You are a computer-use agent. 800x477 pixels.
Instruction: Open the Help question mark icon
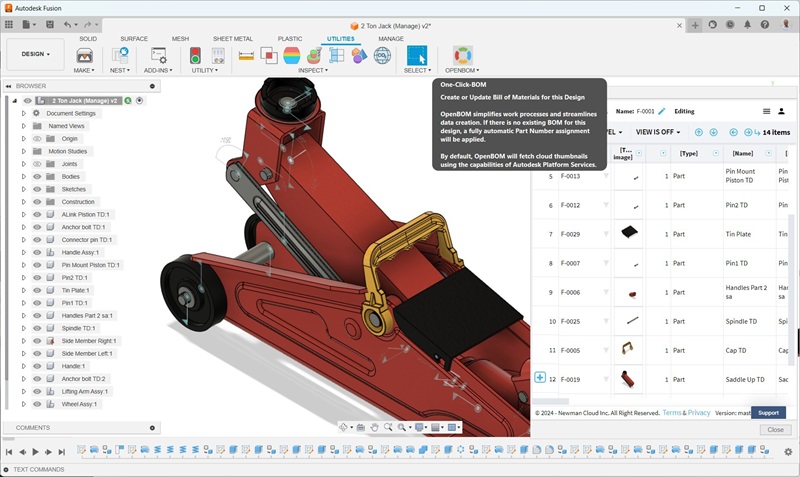(765, 24)
